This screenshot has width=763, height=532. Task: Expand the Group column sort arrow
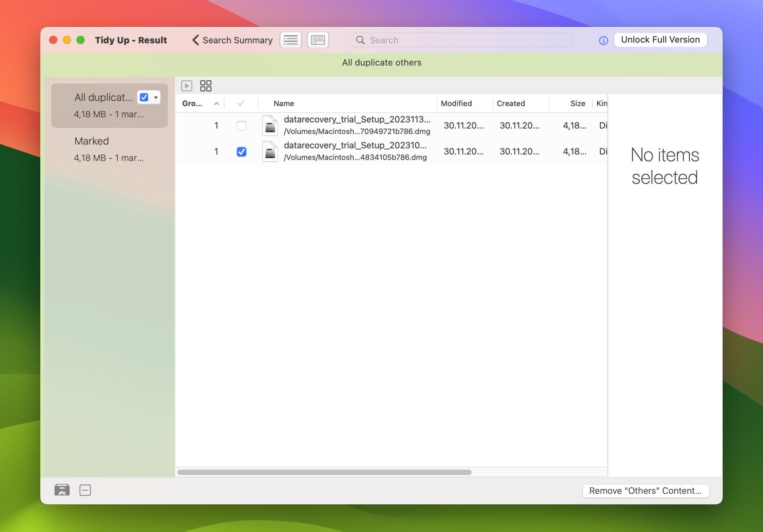point(215,103)
